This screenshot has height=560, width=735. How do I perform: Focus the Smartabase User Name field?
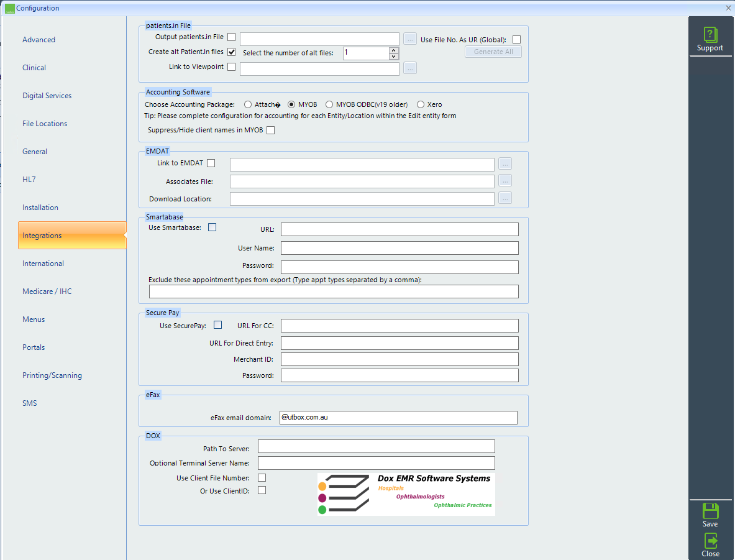399,248
